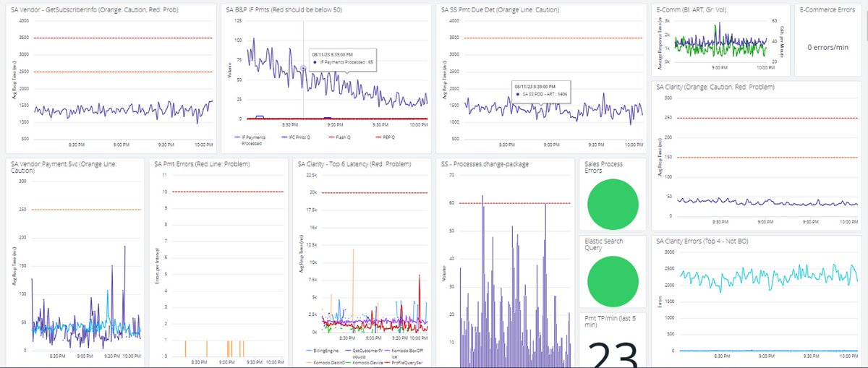Open the SA Clarity - Top 6 Latency title
The width and height of the screenshot is (868, 368).
354,164
